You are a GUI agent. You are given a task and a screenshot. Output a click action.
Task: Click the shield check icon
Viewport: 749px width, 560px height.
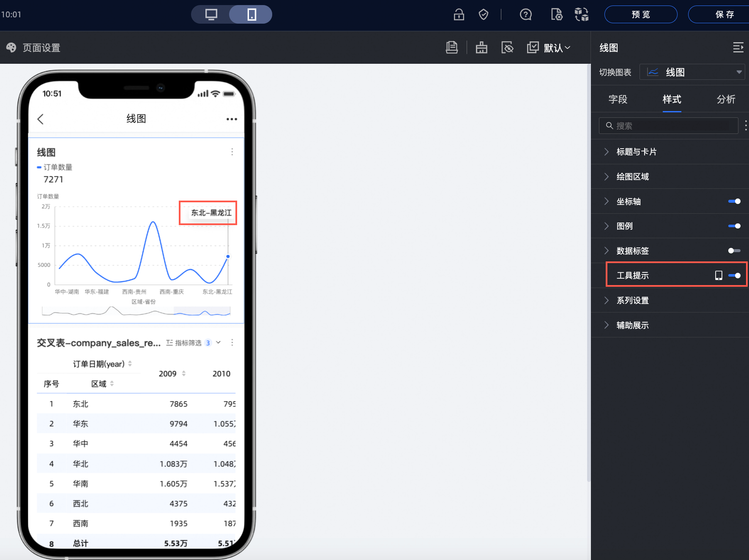coord(484,14)
